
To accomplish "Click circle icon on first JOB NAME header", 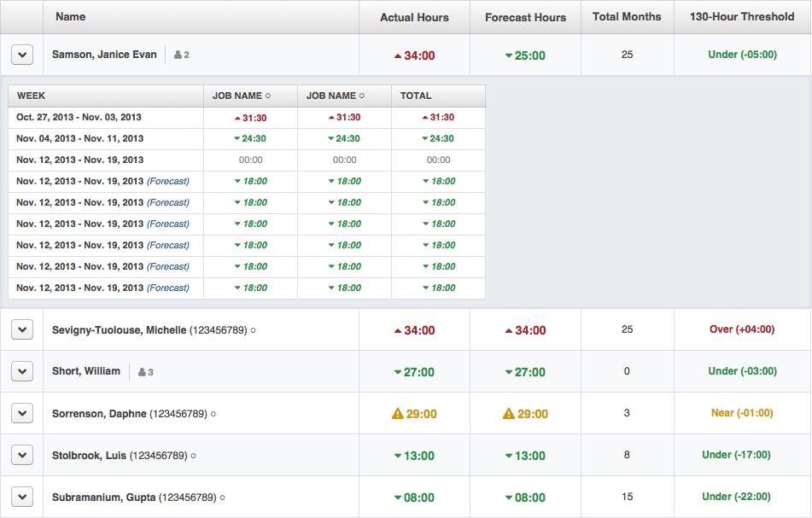I will 268,96.
